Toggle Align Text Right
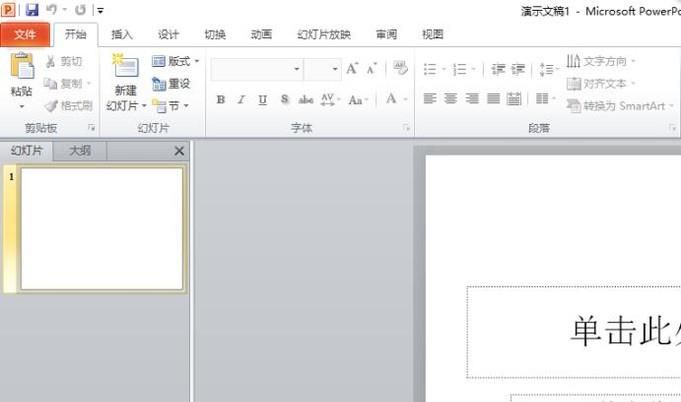681x402 pixels. coord(472,99)
